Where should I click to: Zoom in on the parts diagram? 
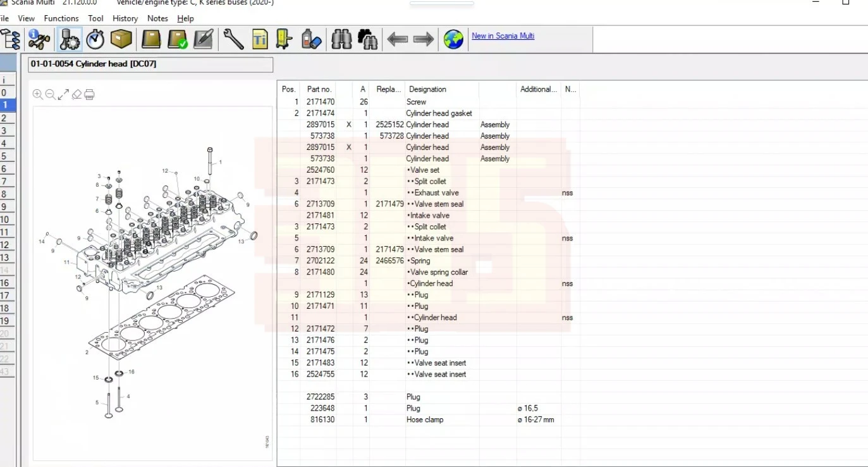coord(37,94)
